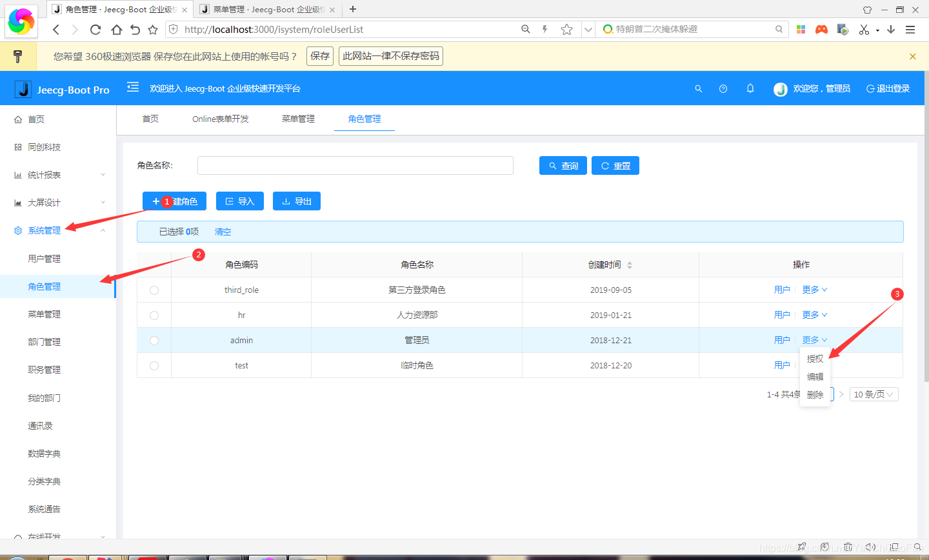The image size is (929, 560).
Task: Open the colorful apps grid extension icon
Action: [x=801, y=29]
